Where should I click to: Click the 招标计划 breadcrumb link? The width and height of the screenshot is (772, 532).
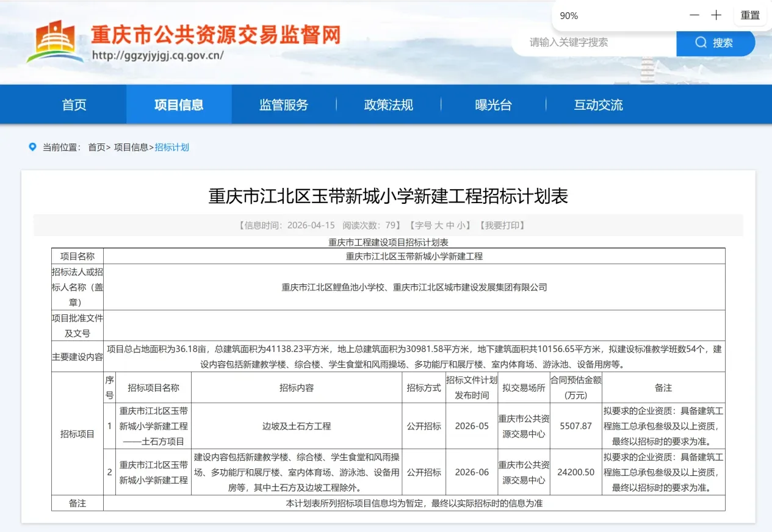point(172,147)
